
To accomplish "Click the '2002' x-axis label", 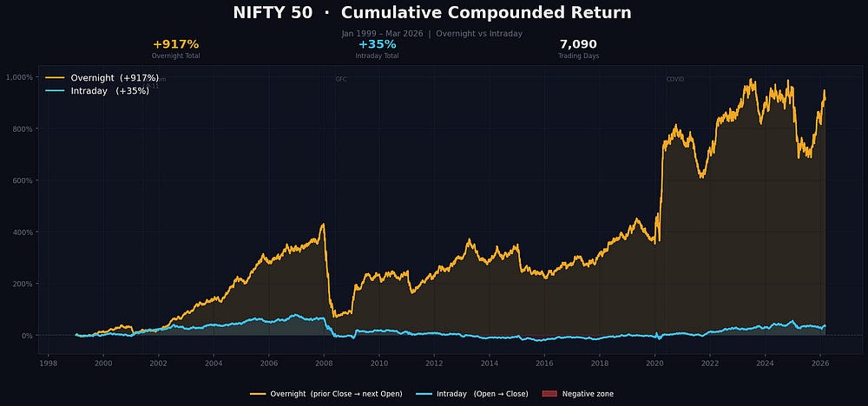I will click(x=159, y=363).
